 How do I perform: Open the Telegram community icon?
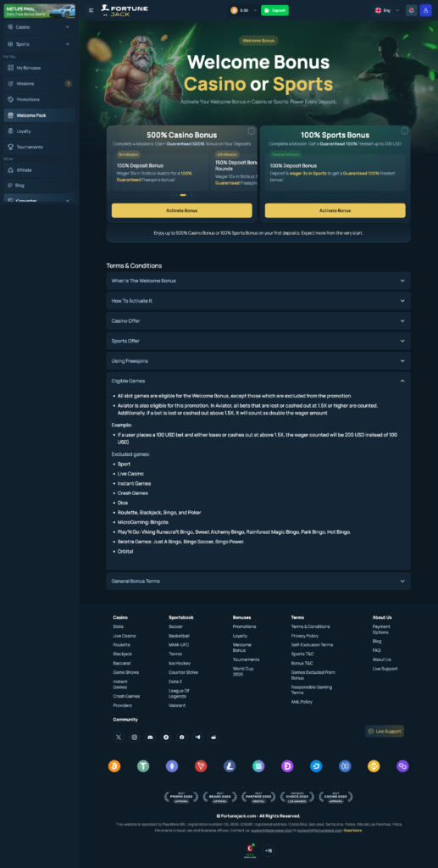[197, 737]
